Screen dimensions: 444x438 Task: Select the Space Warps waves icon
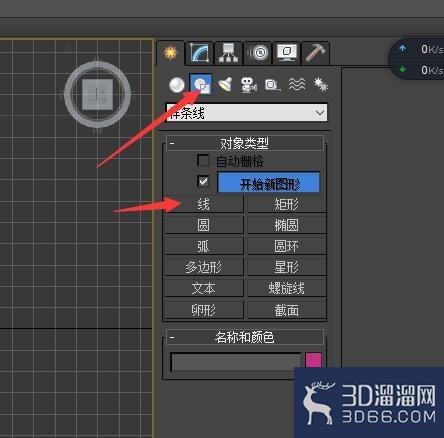tap(297, 85)
